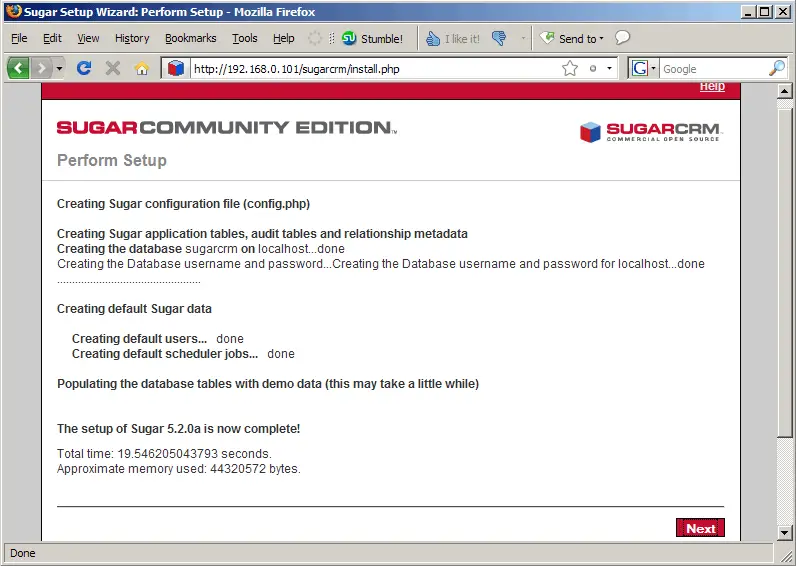
Task: Click inside the Google search field
Action: pos(713,69)
